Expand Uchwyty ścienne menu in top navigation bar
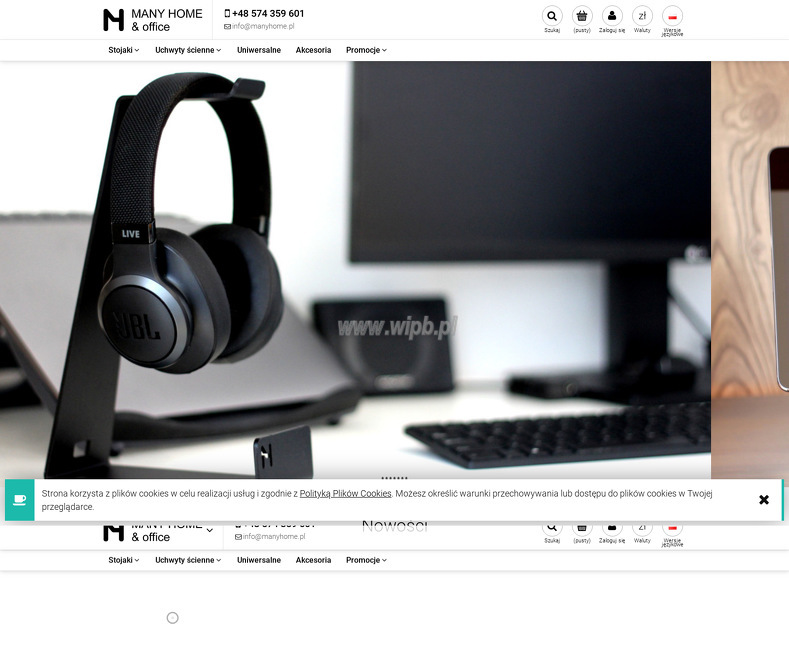The width and height of the screenshot is (789, 654). coord(188,50)
